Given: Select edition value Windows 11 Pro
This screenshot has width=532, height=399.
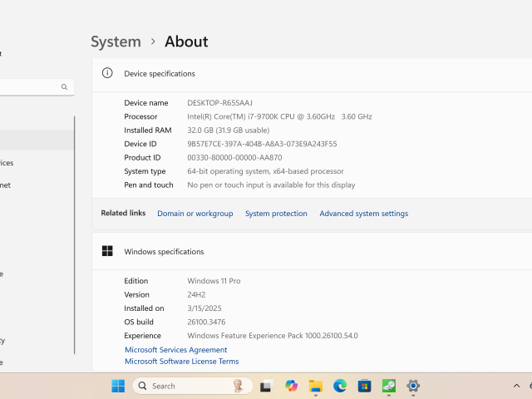Looking at the screenshot, I should tap(214, 281).
